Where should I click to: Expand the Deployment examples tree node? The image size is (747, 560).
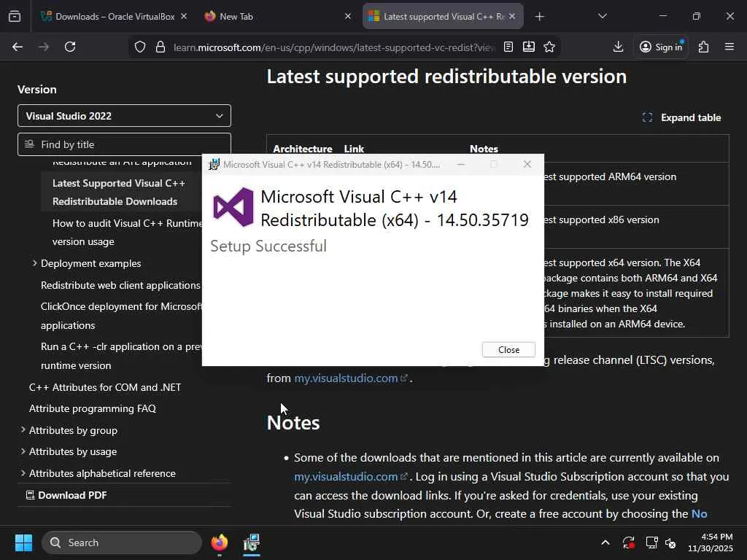34,263
